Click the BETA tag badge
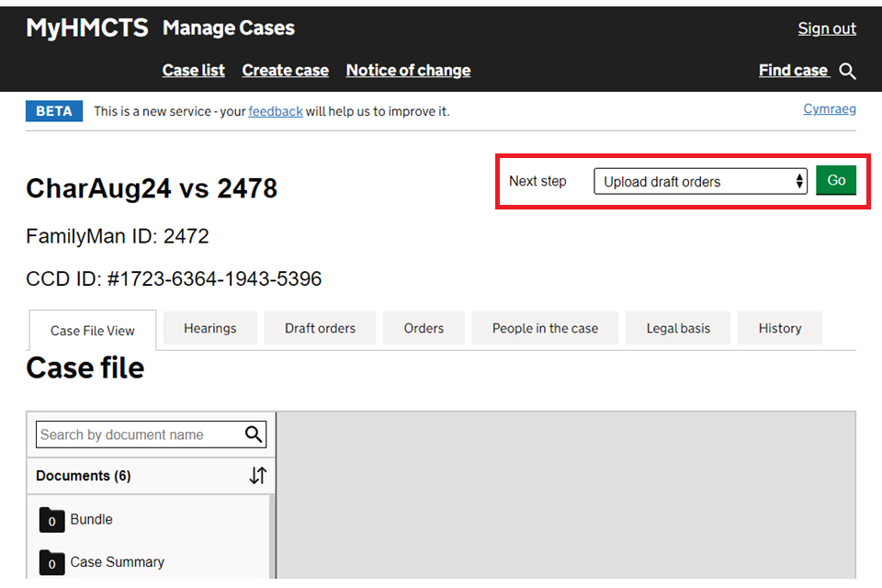The width and height of the screenshot is (882, 588). pos(54,111)
